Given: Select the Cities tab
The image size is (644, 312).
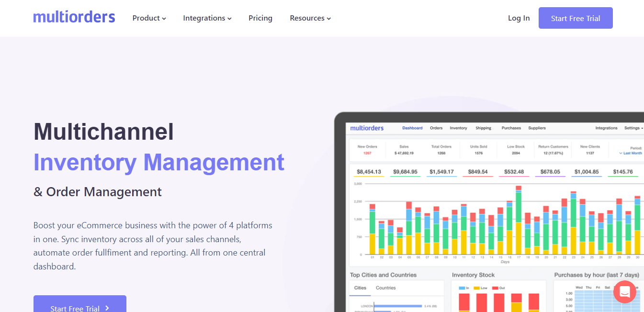Looking at the screenshot, I should [360, 288].
